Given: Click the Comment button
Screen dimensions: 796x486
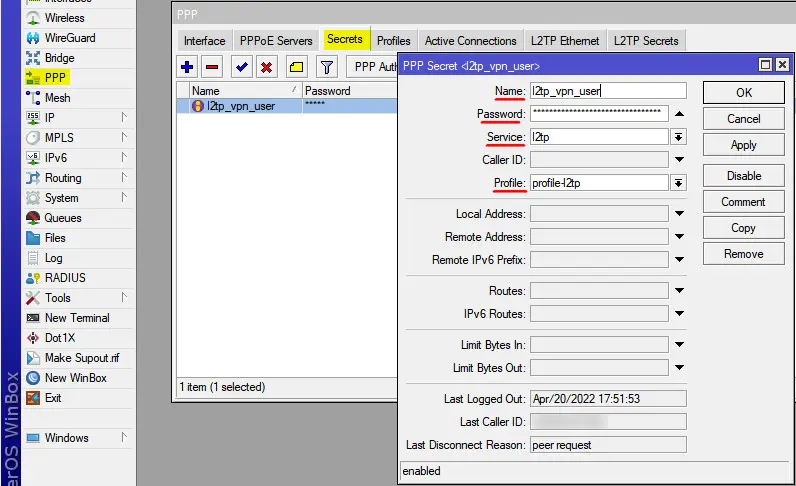Looking at the screenshot, I should pos(744,202).
